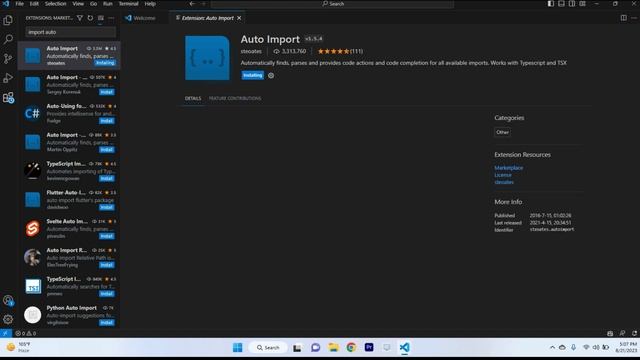
Task: Open the Svelte Auto Import extension icon
Action: point(32,229)
